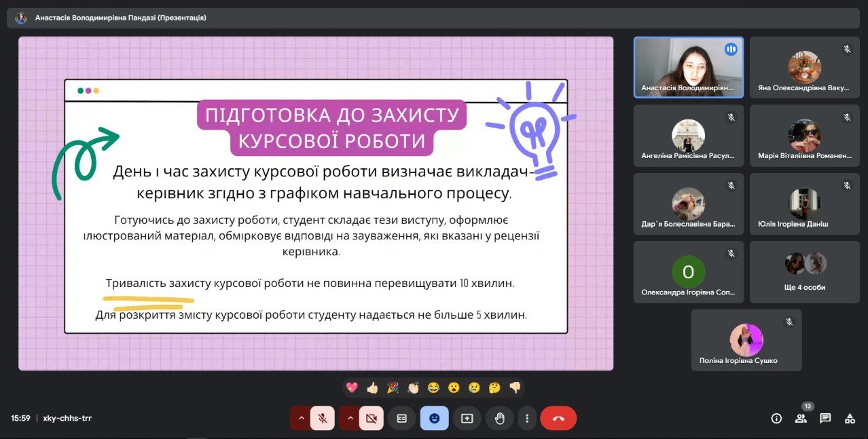The width and height of the screenshot is (868, 439).
Task: Expand audio settings arrow next to microphone
Action: tap(301, 419)
